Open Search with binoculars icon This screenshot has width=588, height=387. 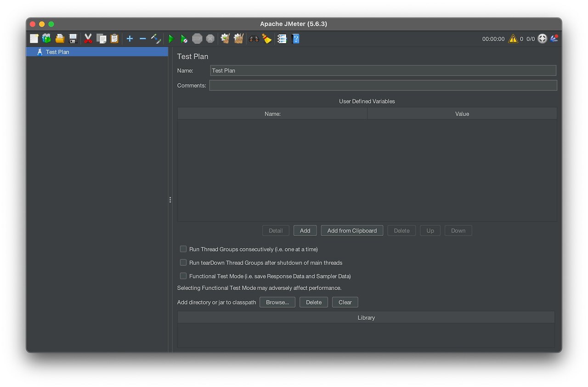(254, 39)
